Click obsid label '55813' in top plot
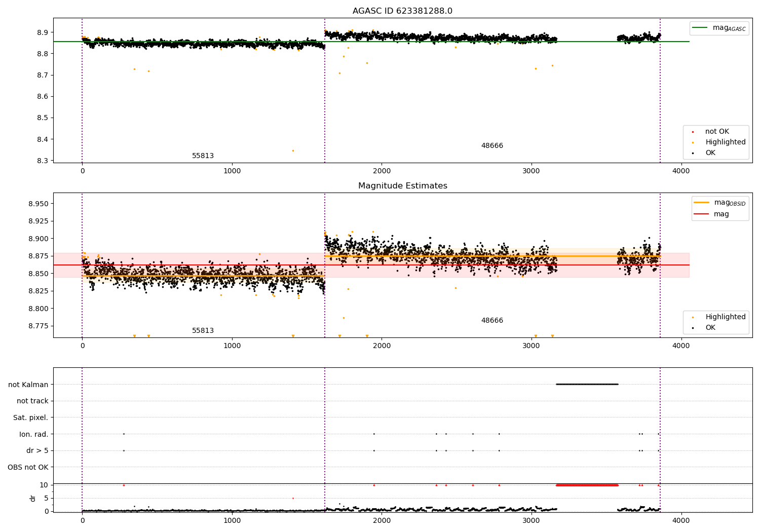Screen dimensions: 760x532 [x=203, y=156]
